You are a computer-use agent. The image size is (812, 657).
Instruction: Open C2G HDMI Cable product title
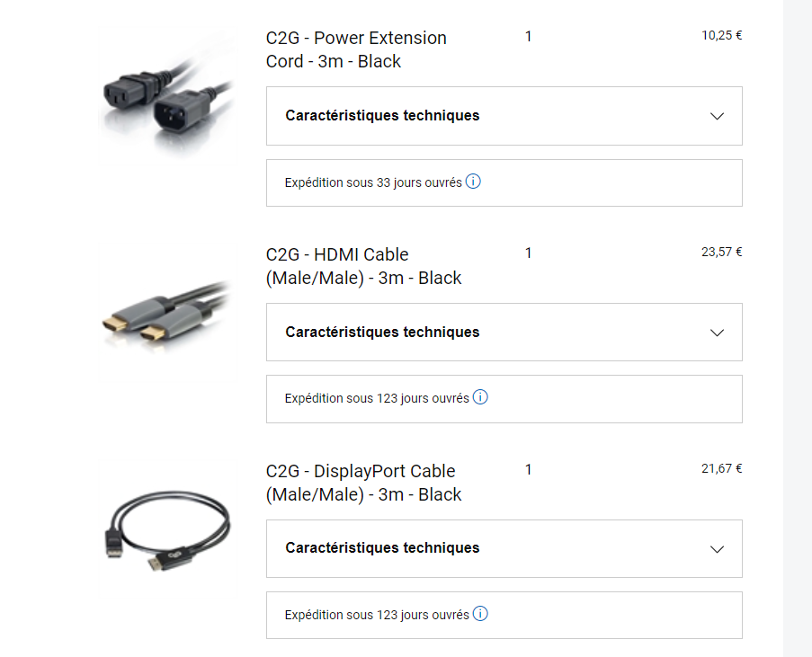pos(363,266)
